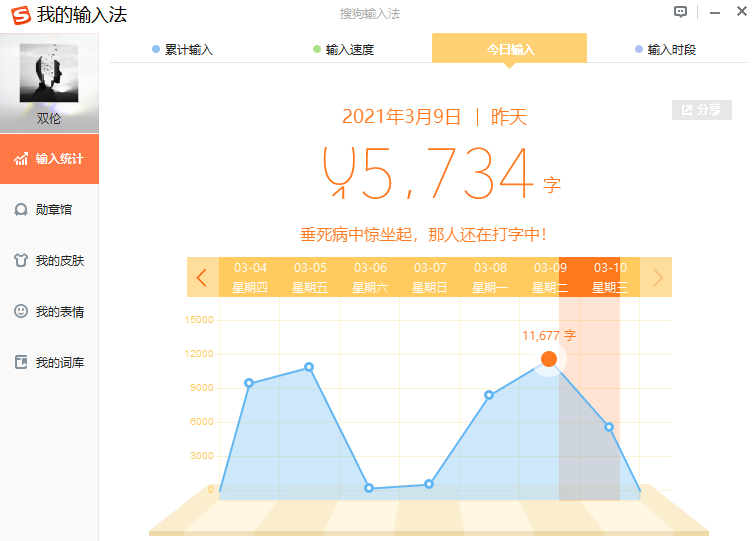The width and height of the screenshot is (755, 541).
Task: Select date 03-08 星期一
Action: point(490,277)
